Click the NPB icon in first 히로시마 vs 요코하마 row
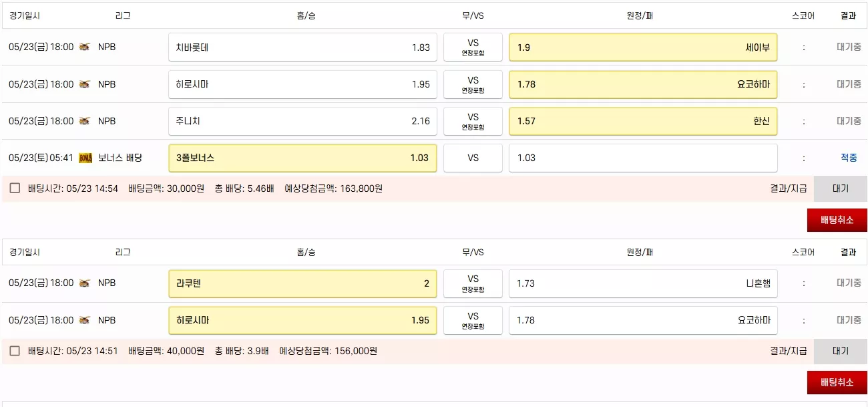This screenshot has width=868, height=407. [x=85, y=84]
